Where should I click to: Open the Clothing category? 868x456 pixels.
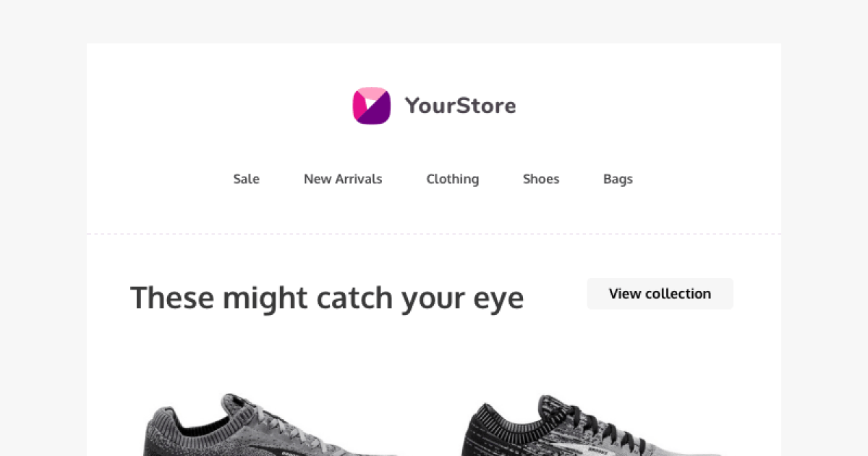click(x=452, y=179)
